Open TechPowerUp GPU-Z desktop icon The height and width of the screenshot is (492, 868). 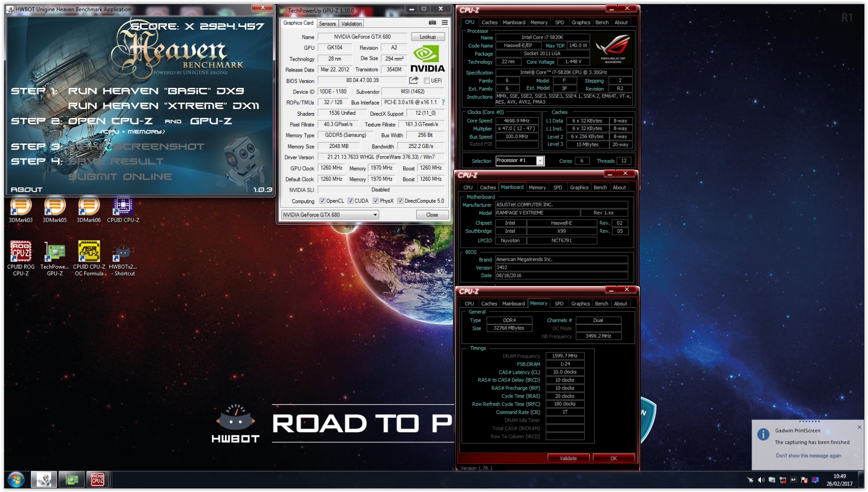click(x=55, y=258)
